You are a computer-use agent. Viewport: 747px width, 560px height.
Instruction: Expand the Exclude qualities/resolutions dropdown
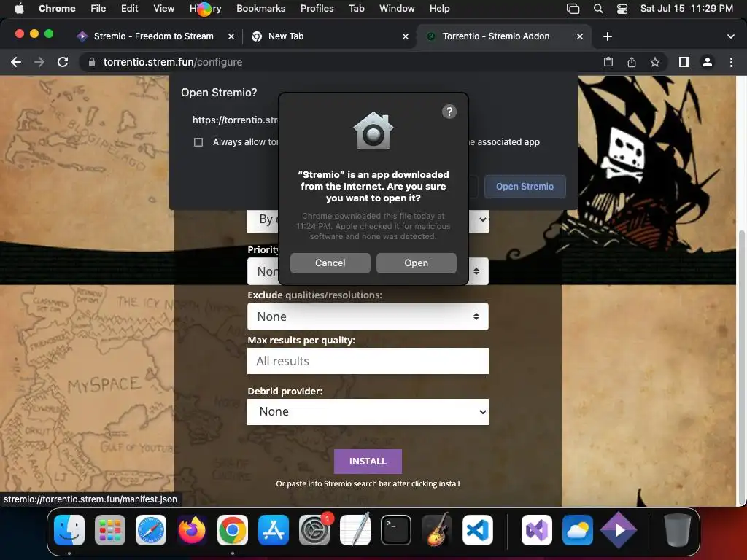(x=368, y=316)
